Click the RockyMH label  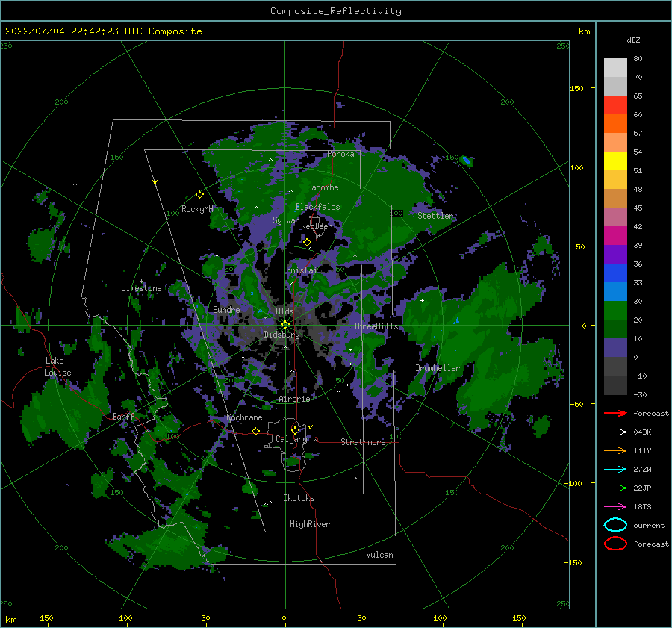tap(197, 209)
